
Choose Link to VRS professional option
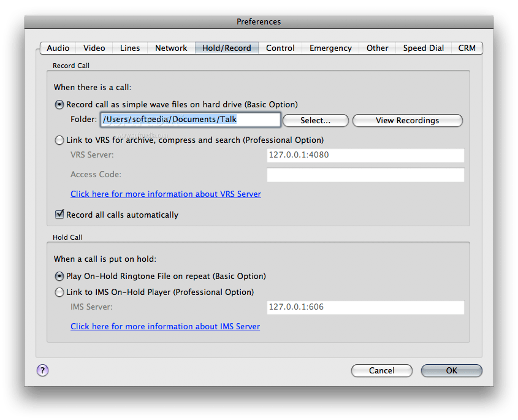click(x=59, y=140)
